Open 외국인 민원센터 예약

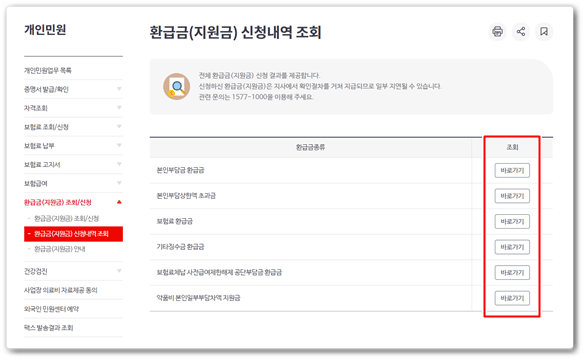[52, 309]
